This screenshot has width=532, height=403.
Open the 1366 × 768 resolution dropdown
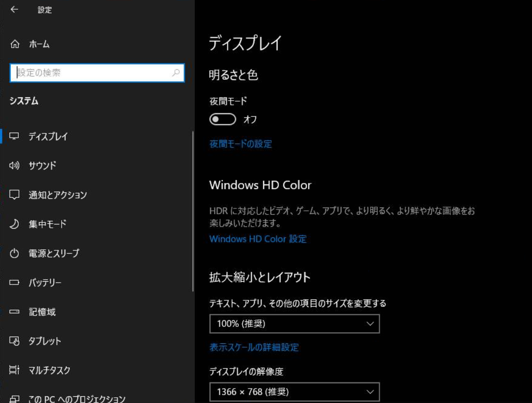[294, 392]
